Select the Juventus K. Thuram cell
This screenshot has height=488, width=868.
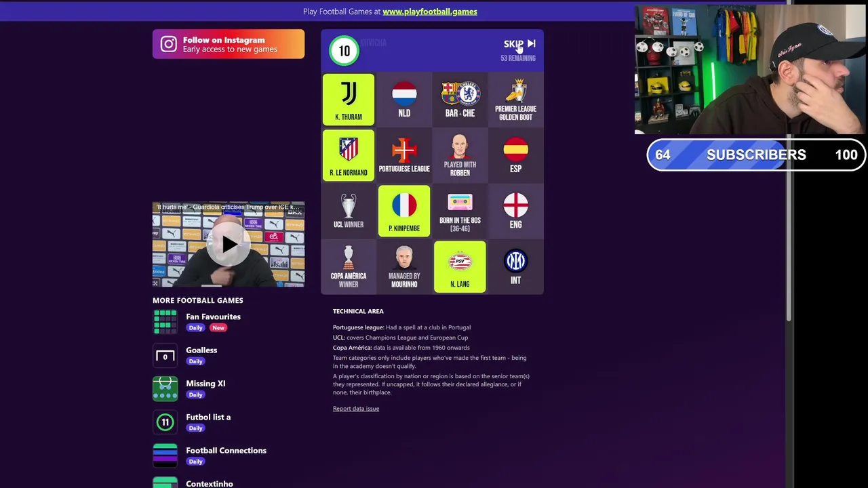349,100
